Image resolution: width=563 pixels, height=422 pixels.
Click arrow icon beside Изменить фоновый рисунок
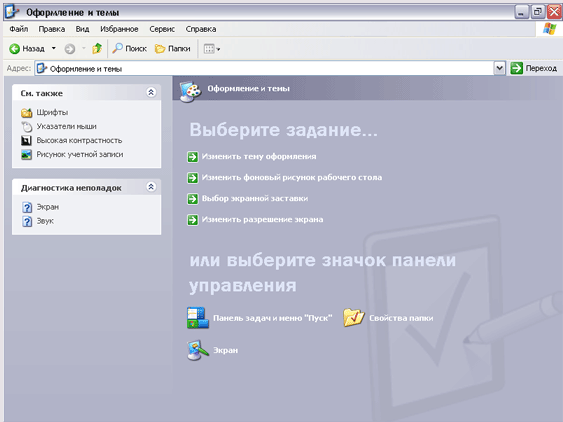(x=193, y=178)
